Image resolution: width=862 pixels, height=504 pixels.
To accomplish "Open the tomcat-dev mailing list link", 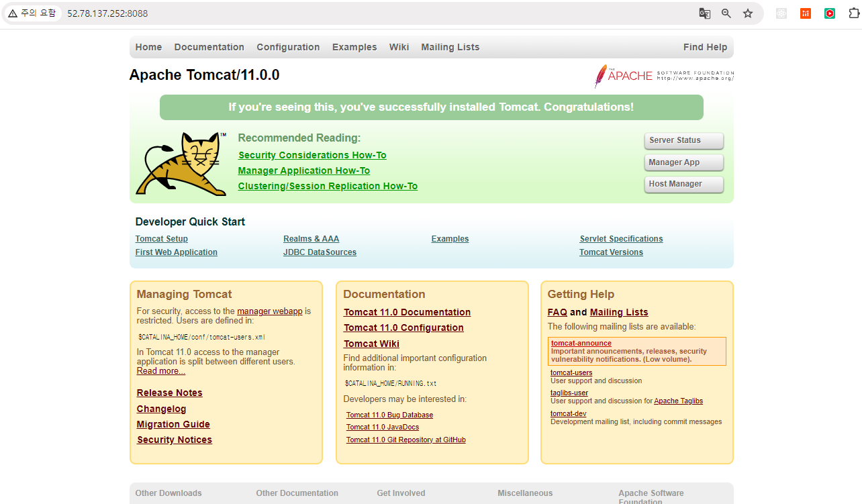I will (x=569, y=413).
